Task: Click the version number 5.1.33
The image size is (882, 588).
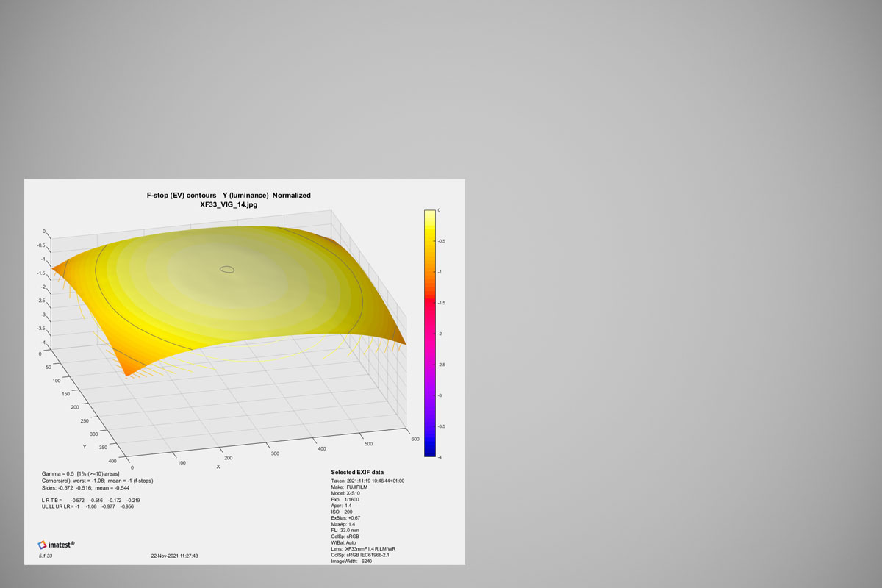Action: pyautogui.click(x=46, y=556)
